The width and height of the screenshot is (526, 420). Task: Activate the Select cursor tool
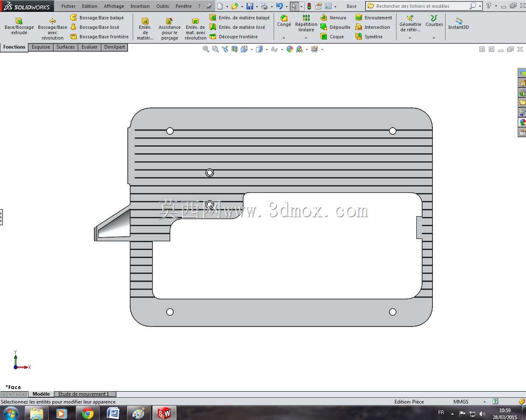pos(294,6)
